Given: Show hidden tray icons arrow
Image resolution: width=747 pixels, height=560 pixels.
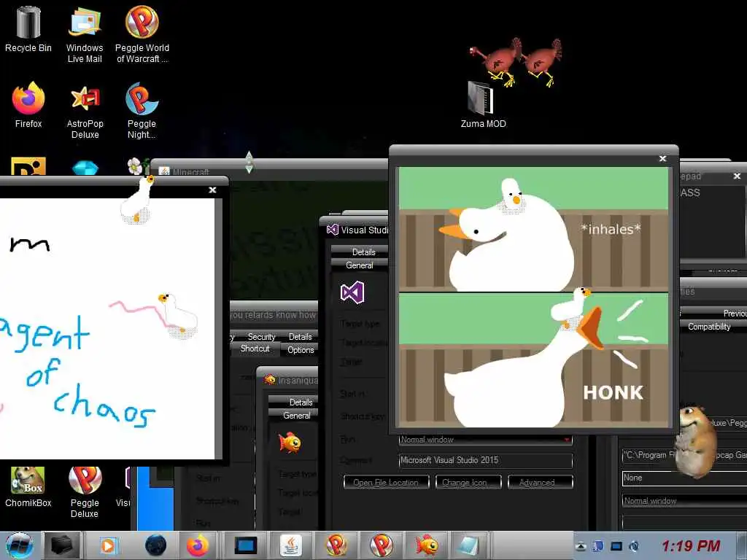Looking at the screenshot, I should (580, 546).
